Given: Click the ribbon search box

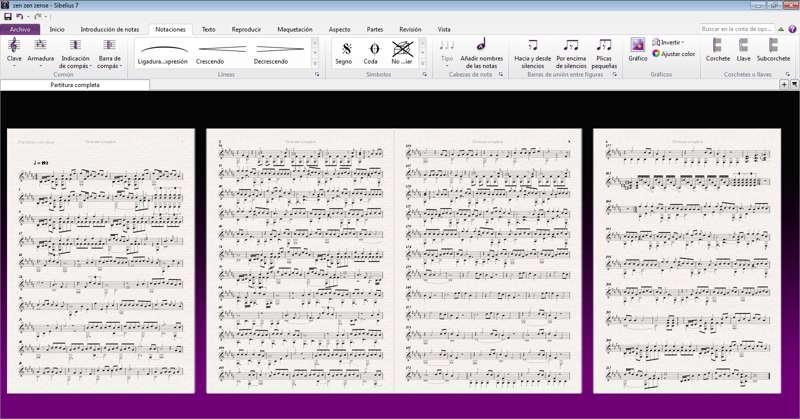Looking at the screenshot, I should [x=737, y=29].
